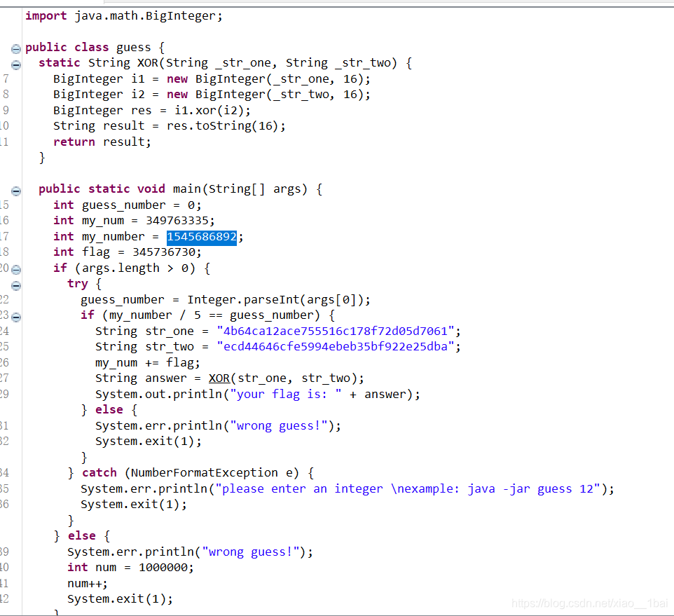
Task: Click the underlined XOR call in answer line
Action: [219, 378]
